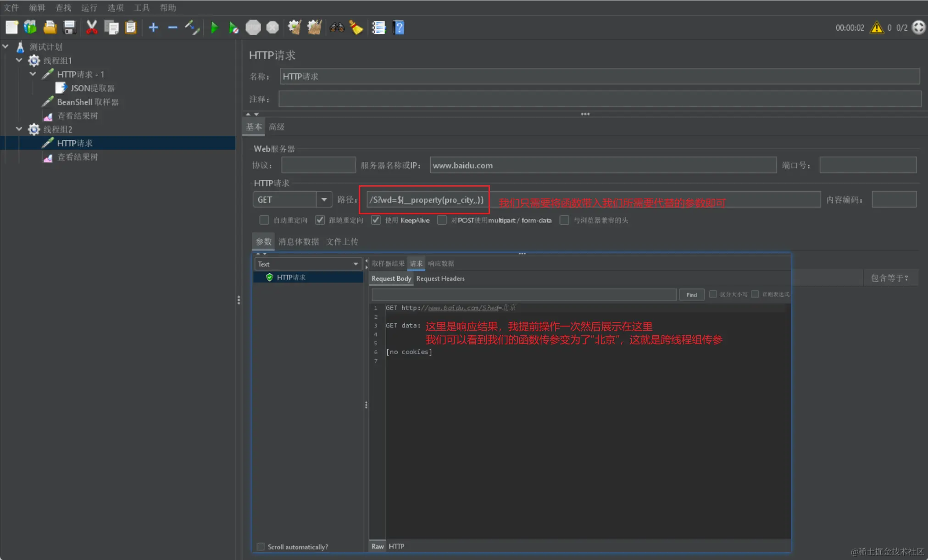Viewport: 928px width, 560px height.
Task: Uncheck the 使用 KeepAlive checkbox
Action: [x=376, y=220]
